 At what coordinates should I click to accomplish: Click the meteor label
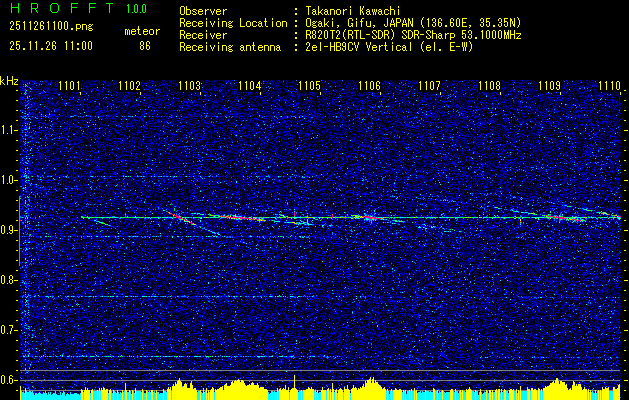click(142, 31)
